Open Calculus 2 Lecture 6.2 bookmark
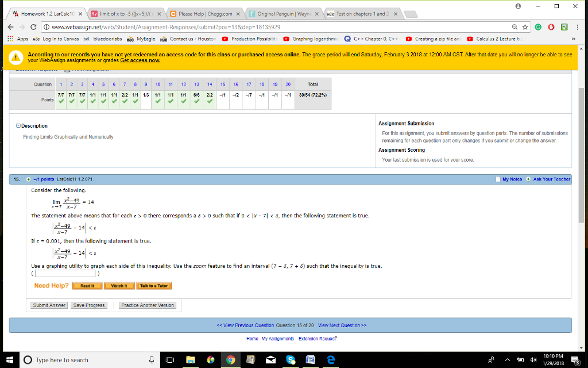The height and width of the screenshot is (368, 588). (494, 39)
